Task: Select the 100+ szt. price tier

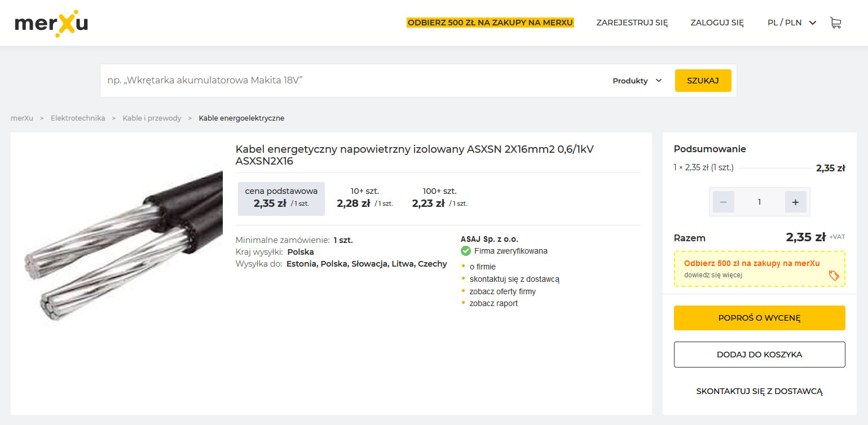Action: tap(439, 198)
